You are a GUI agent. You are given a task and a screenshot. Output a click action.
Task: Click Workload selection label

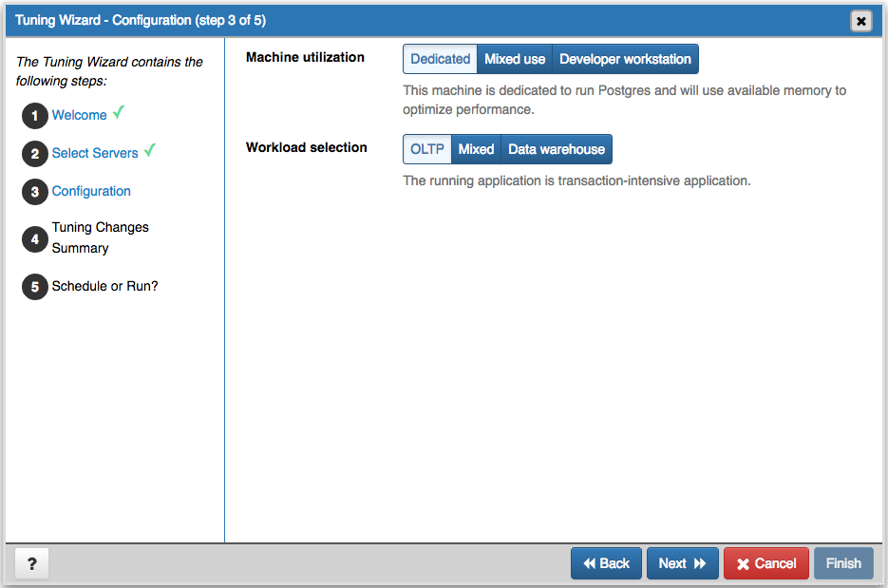[307, 147]
